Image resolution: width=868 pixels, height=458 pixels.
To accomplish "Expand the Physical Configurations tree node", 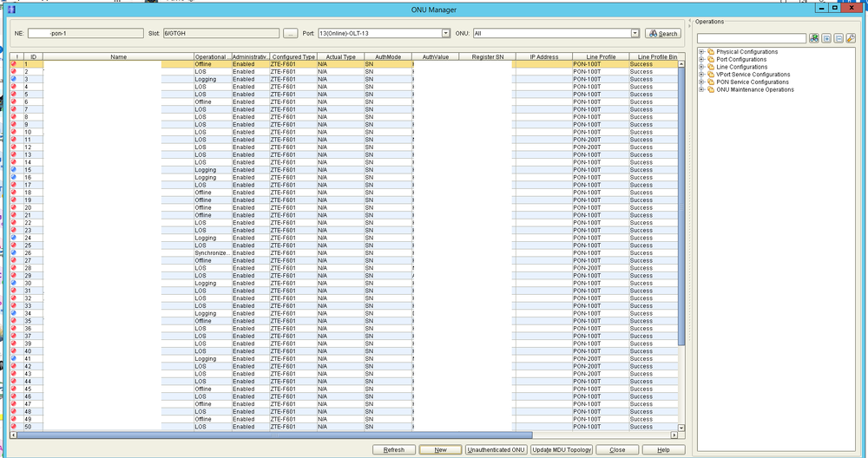I will pos(701,51).
